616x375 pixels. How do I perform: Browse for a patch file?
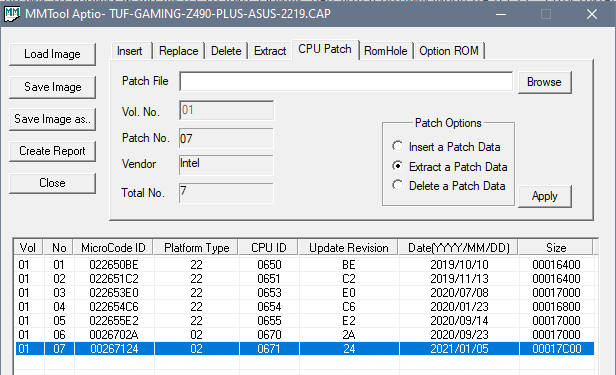[x=544, y=82]
